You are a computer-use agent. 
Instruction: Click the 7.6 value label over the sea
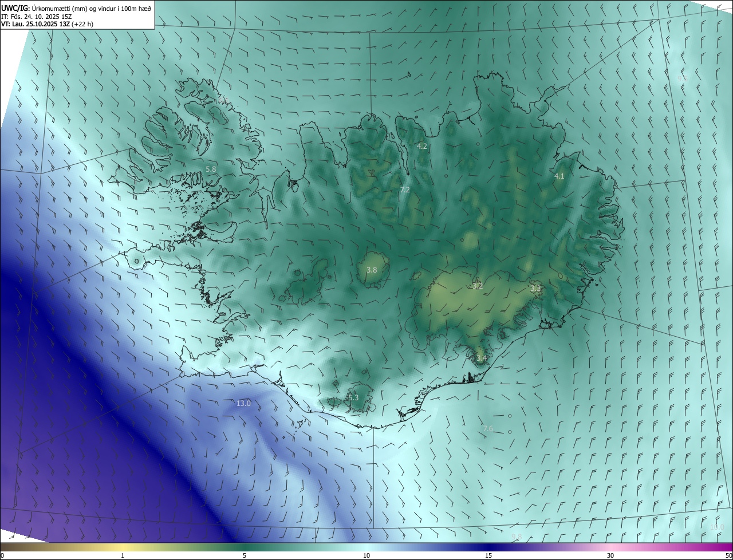(488, 429)
